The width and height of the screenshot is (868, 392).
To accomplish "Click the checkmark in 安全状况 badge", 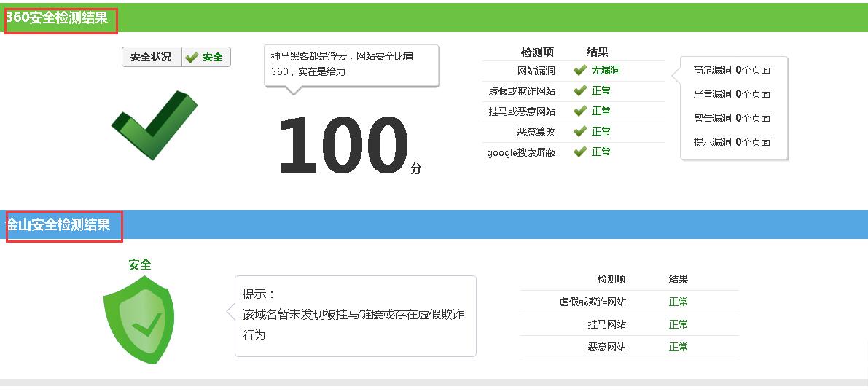I will click(192, 58).
